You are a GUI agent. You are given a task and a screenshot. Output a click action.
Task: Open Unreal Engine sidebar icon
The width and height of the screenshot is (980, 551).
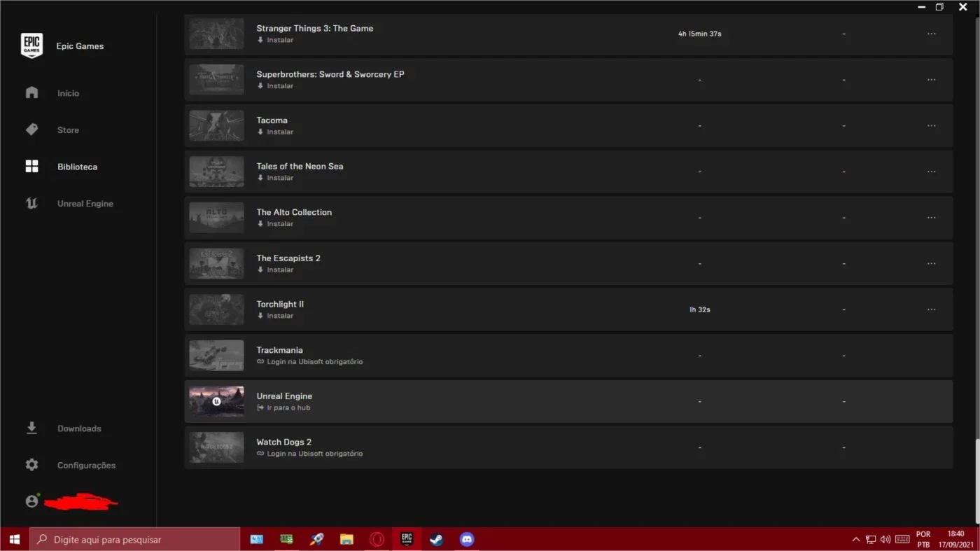pos(31,203)
